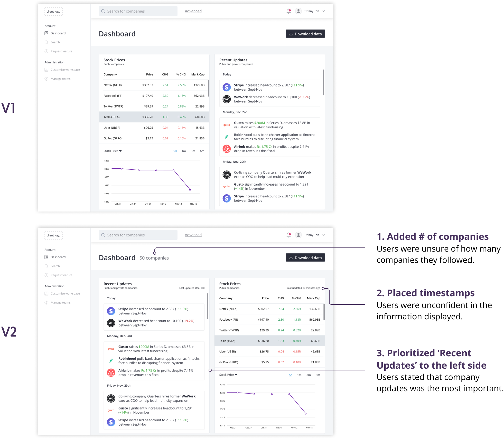Click Search for companies field in V1

click(x=138, y=11)
